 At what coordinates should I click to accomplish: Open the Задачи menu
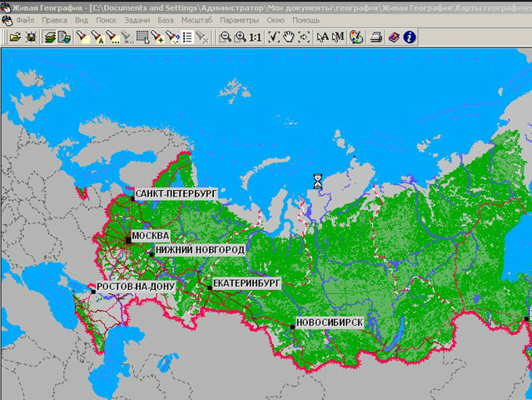tap(137, 19)
